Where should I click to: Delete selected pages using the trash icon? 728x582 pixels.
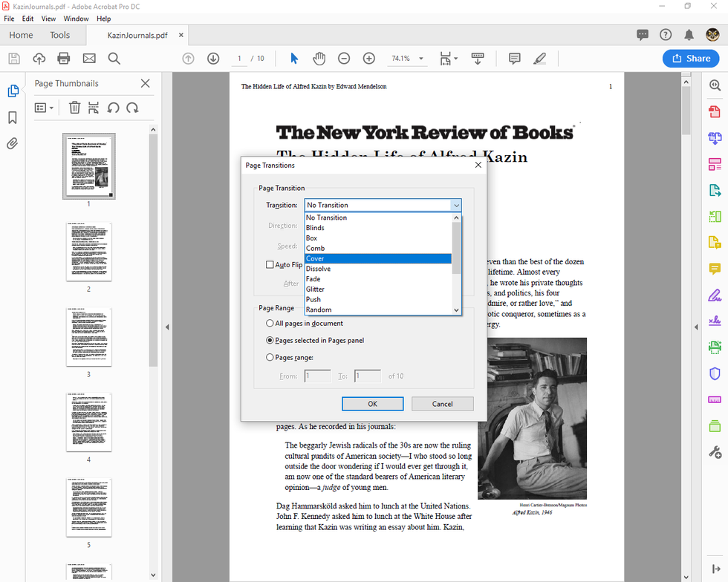[74, 107]
